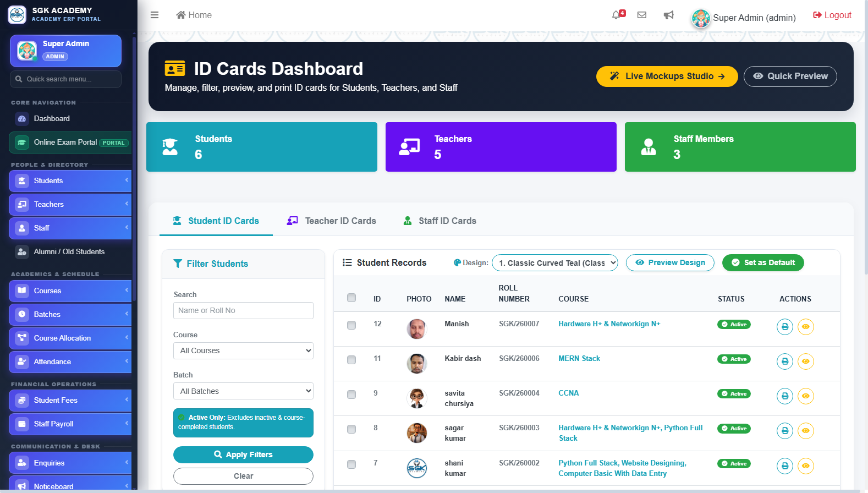
Task: Expand the Courses sidebar menu
Action: point(70,291)
